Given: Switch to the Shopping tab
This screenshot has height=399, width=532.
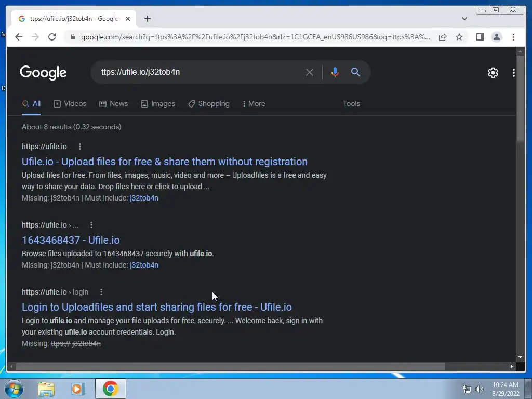Looking at the screenshot, I should 209,104.
